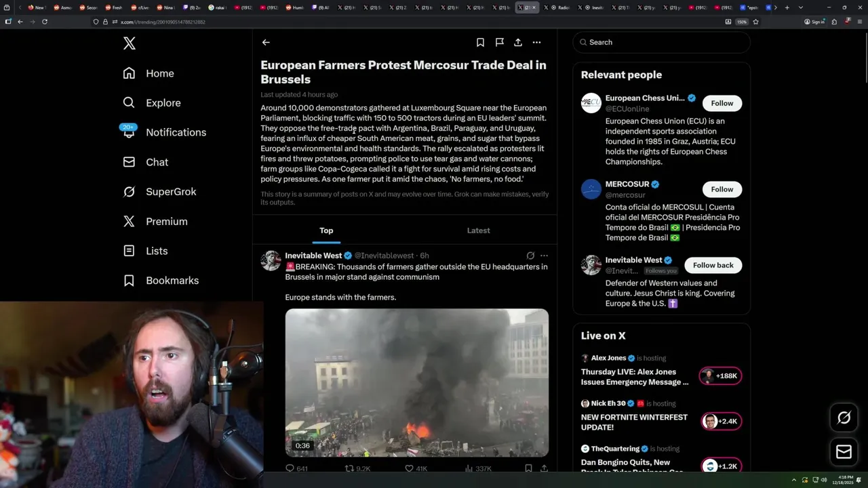Screen dimensions: 868x488
Task: Click the browser Sign in button
Action: click(x=814, y=22)
